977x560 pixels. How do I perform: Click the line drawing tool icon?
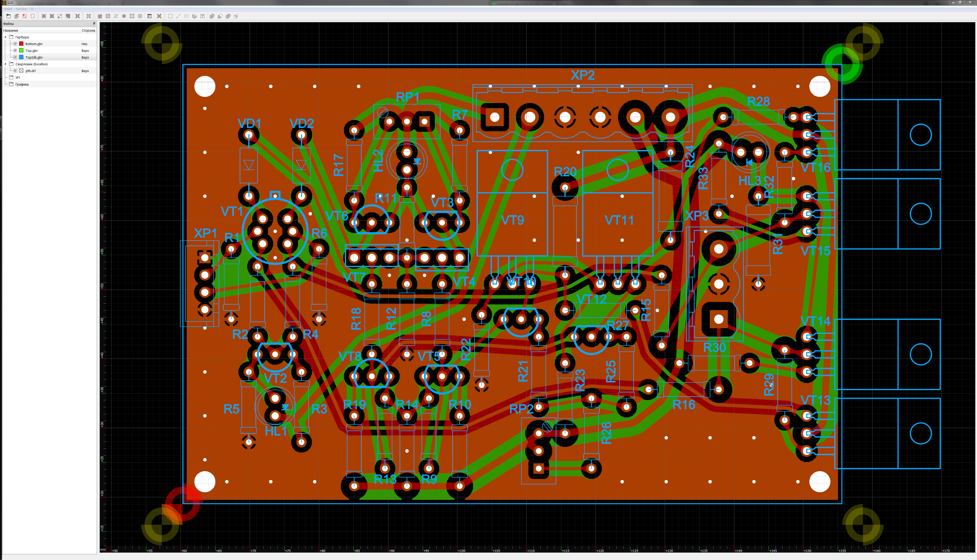point(178,16)
